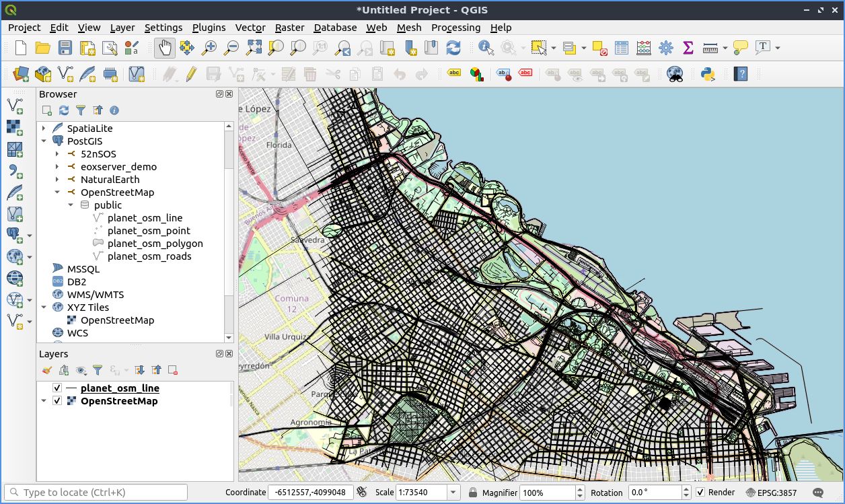The image size is (845, 504).
Task: Click the Help book icon
Action: [741, 73]
